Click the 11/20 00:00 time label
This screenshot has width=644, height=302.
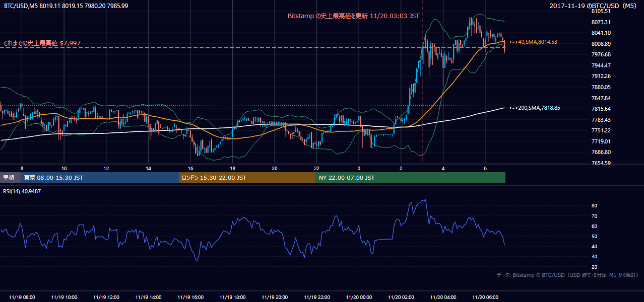[x=359, y=297]
